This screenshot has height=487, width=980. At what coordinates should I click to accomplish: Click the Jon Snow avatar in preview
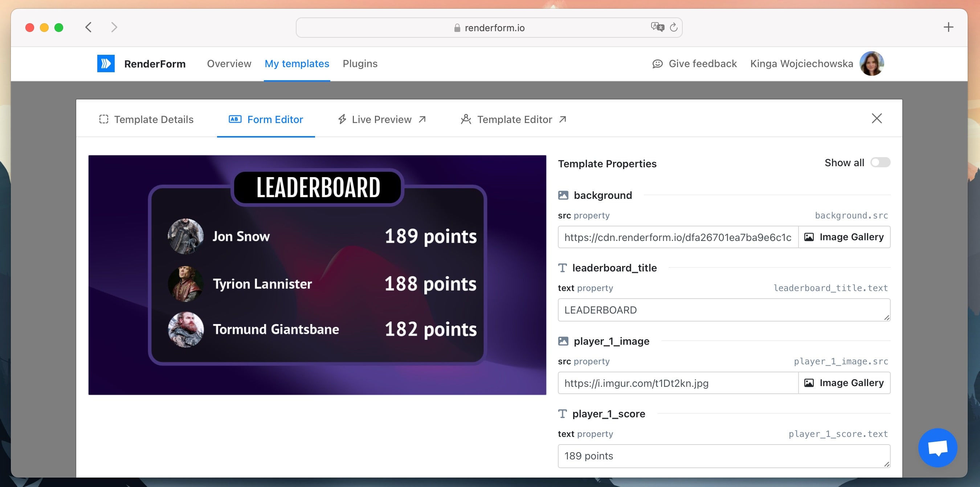coord(185,236)
